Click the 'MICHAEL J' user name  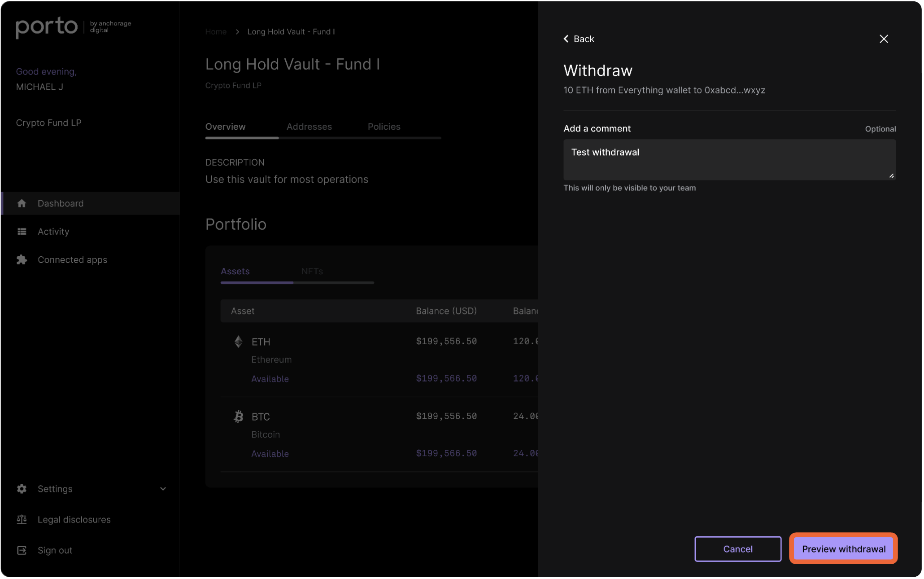(x=39, y=87)
